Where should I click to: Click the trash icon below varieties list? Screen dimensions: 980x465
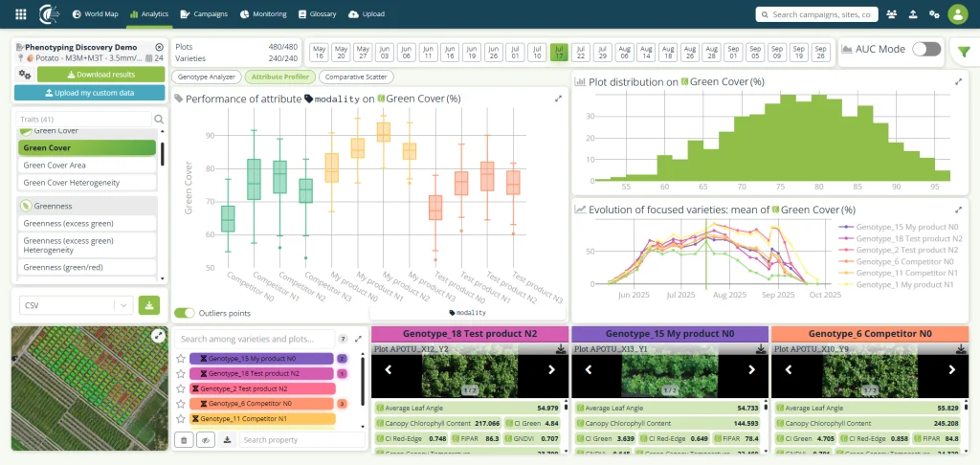pos(184,440)
